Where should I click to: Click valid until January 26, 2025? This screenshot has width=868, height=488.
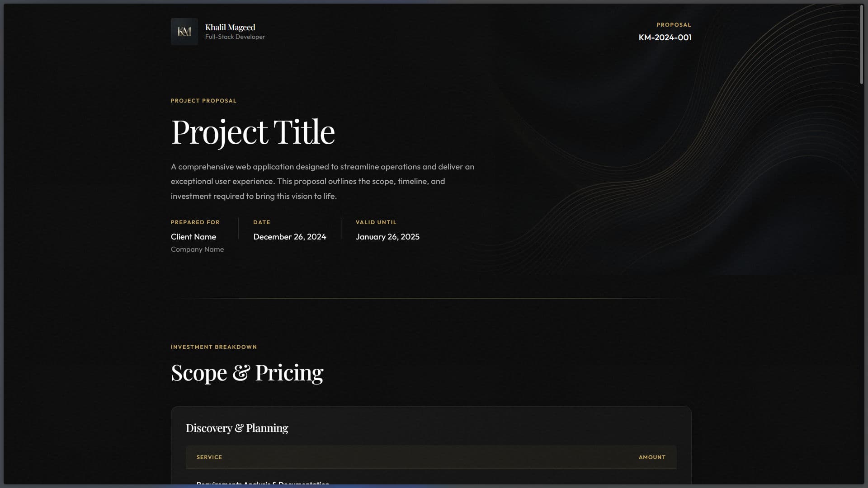(387, 237)
